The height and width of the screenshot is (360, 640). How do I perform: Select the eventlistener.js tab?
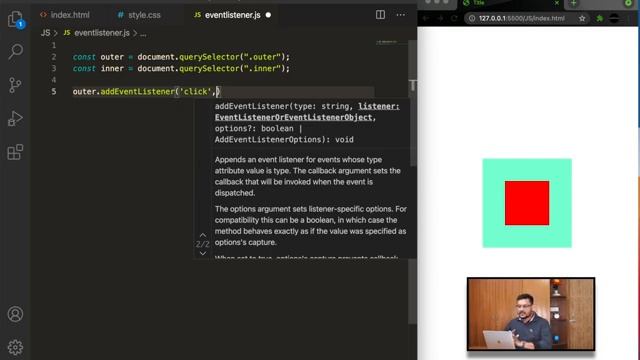pyautogui.click(x=228, y=15)
